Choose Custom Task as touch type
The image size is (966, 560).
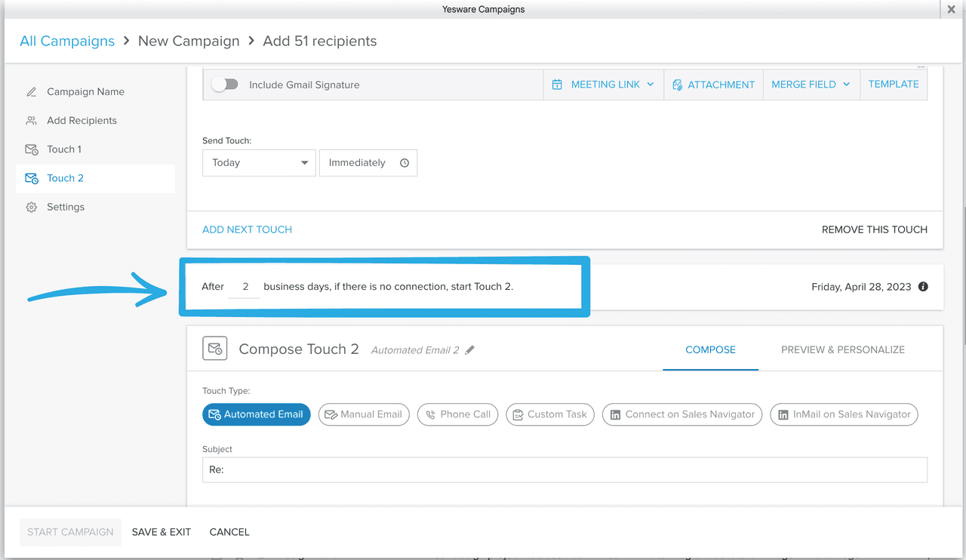pos(549,414)
